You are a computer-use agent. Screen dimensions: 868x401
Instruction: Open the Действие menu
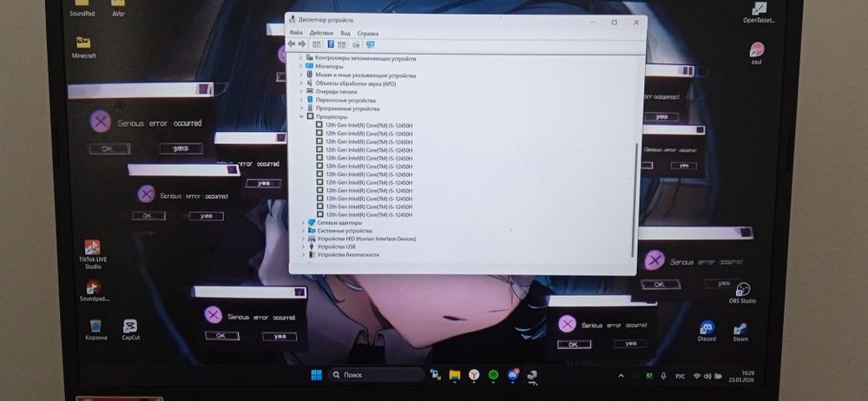point(321,33)
